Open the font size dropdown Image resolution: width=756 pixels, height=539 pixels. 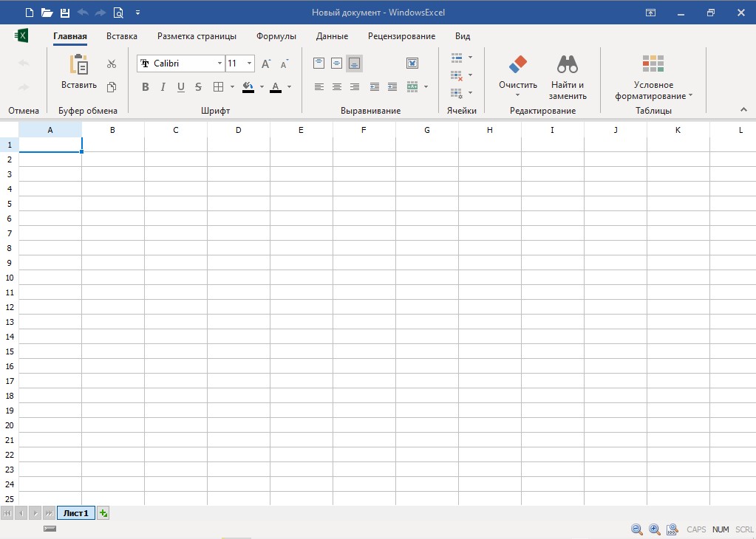[x=249, y=63]
